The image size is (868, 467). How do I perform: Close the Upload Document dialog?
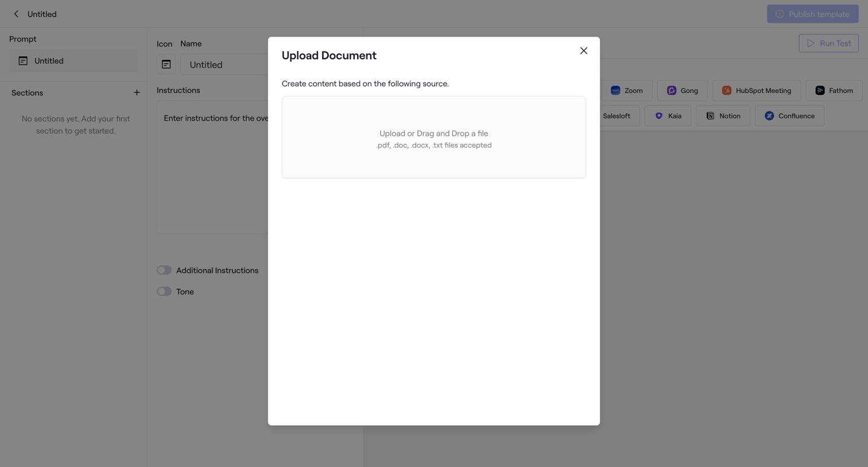click(x=583, y=51)
